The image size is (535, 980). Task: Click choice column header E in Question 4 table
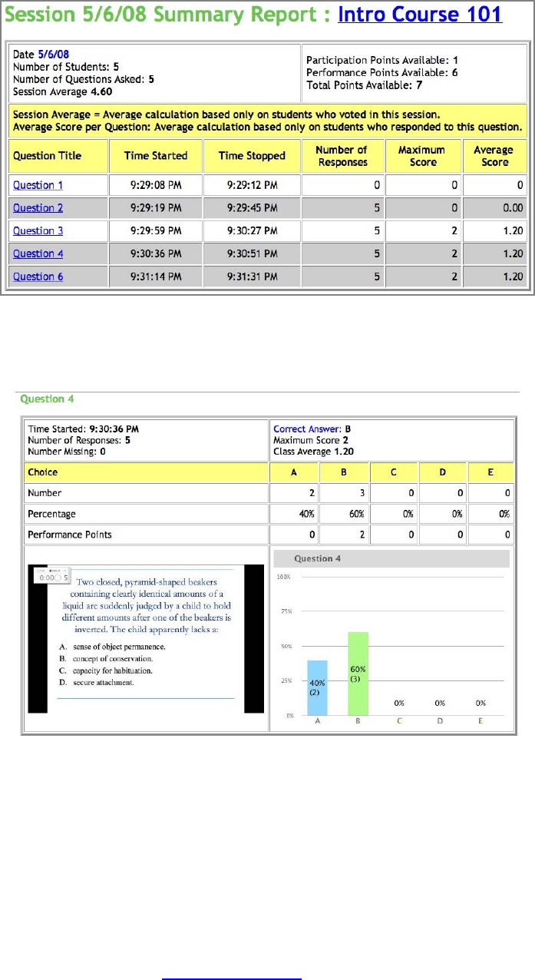490,472
